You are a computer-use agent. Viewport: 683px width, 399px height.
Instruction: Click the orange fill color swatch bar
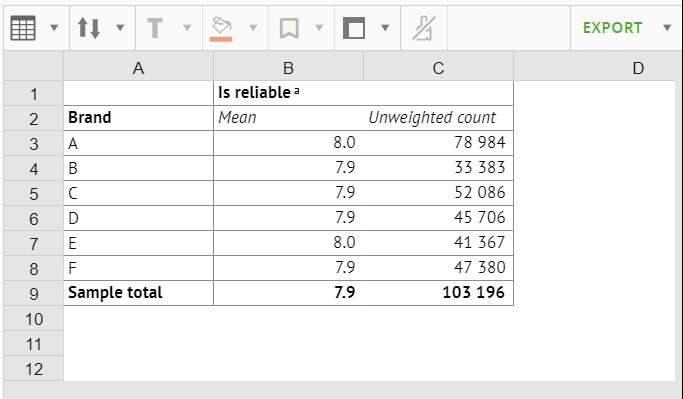[x=221, y=39]
